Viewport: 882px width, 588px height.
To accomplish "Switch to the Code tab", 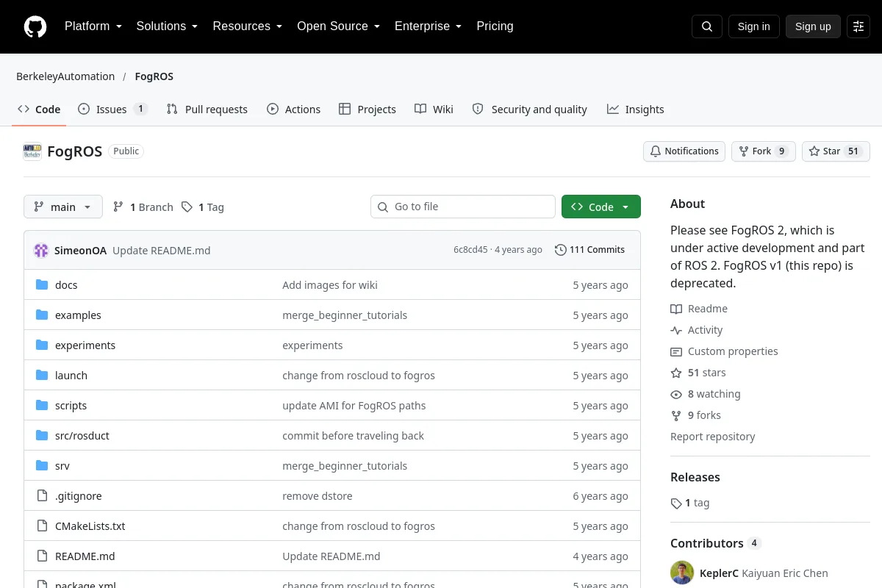I will coord(39,110).
